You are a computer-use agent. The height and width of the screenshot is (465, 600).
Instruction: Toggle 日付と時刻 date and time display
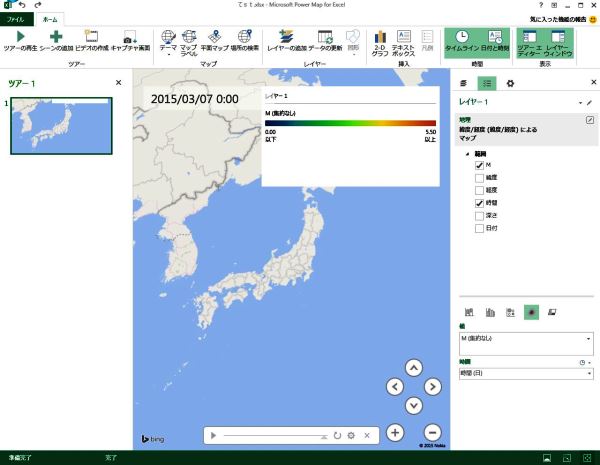[495, 41]
